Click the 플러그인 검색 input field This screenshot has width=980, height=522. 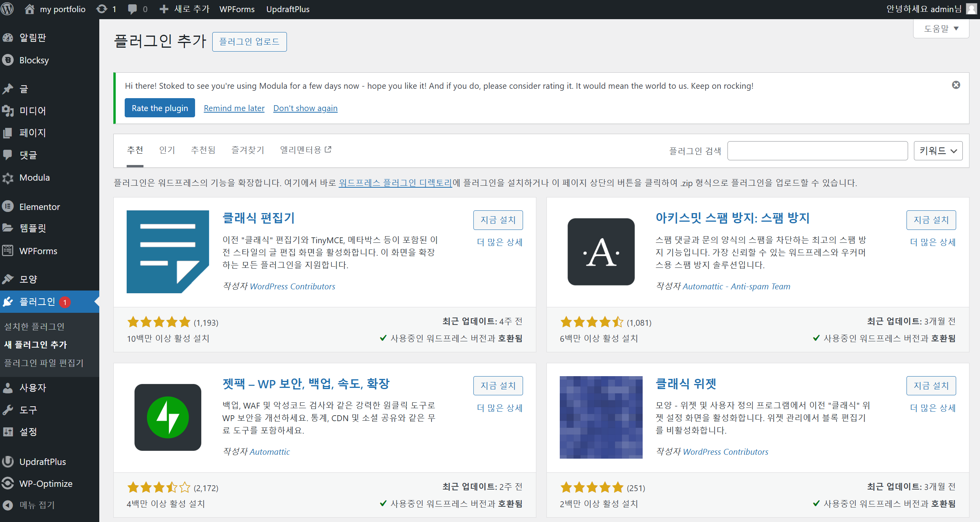(x=817, y=151)
